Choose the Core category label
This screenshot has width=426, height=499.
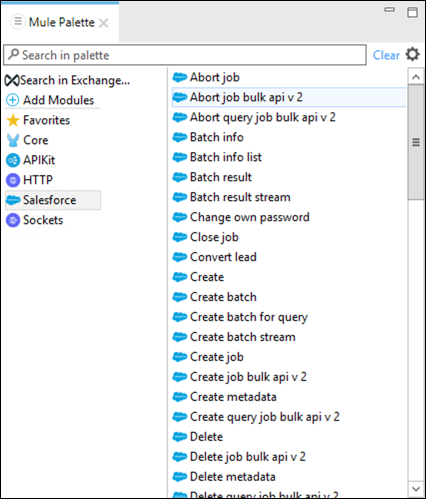pos(36,140)
